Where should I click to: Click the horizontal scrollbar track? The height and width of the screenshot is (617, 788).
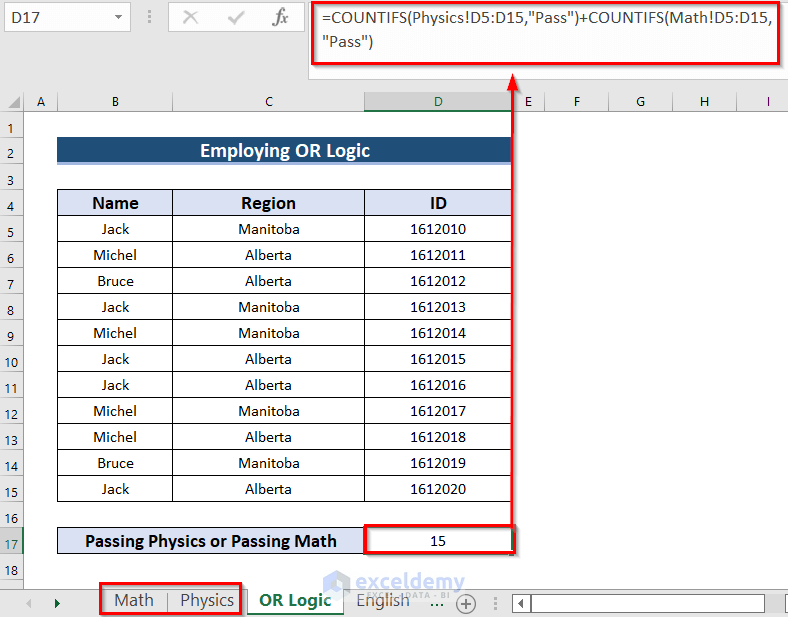pos(647,603)
